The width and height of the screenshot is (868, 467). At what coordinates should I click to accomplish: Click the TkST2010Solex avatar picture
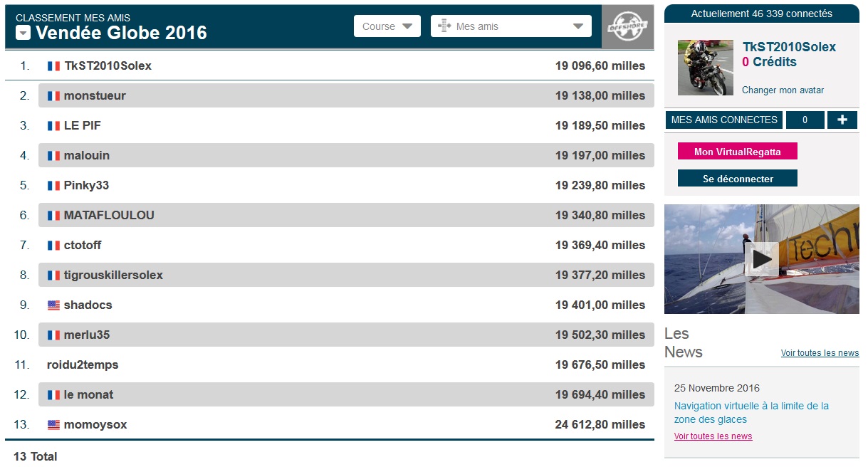click(705, 68)
